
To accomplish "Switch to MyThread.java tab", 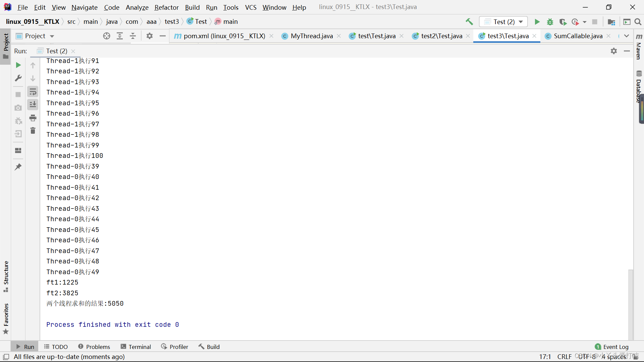I will [312, 36].
